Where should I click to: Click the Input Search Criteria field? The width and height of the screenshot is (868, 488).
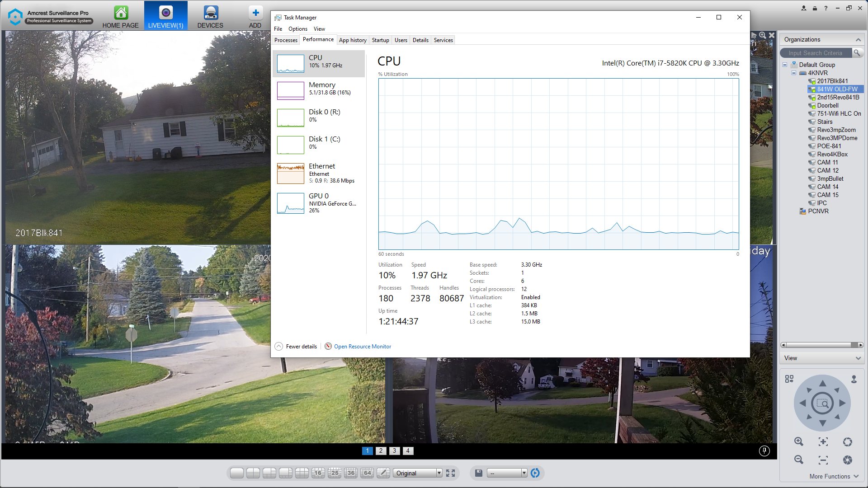[816, 53]
